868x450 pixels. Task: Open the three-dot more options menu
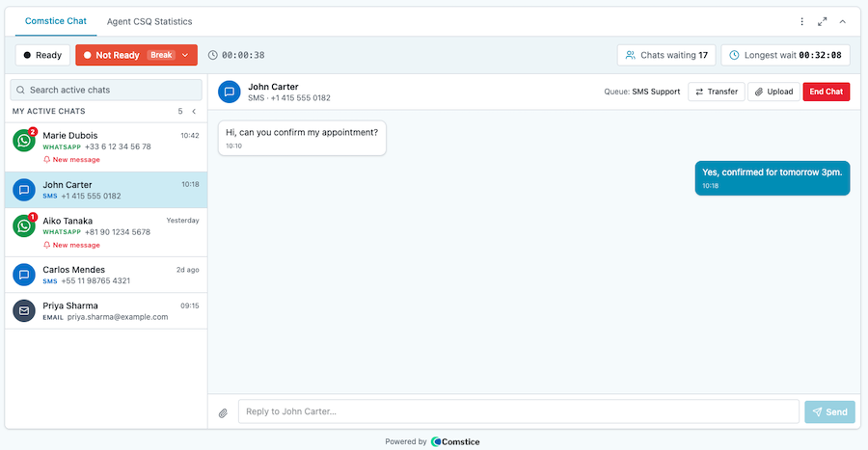coord(801,21)
